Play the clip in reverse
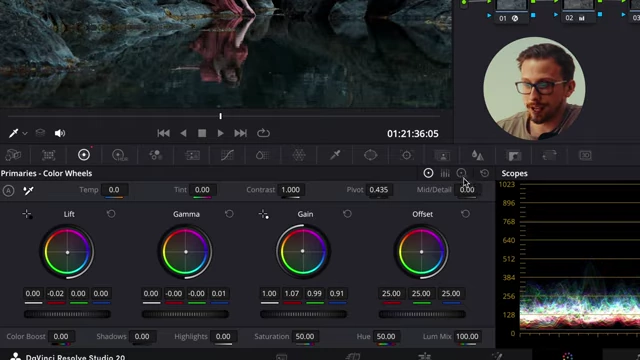Viewport: 640px width, 360px height. [183, 133]
